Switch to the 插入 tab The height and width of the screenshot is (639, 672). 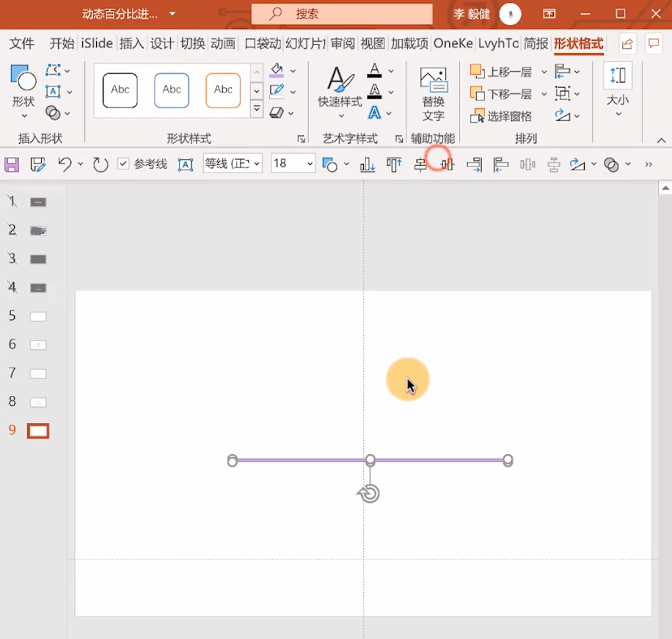point(131,43)
